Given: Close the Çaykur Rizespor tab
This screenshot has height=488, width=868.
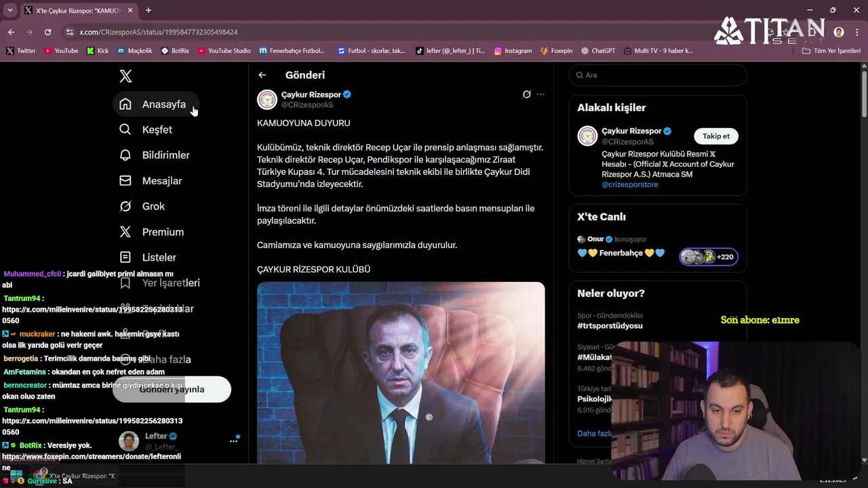Looking at the screenshot, I should (x=130, y=10).
